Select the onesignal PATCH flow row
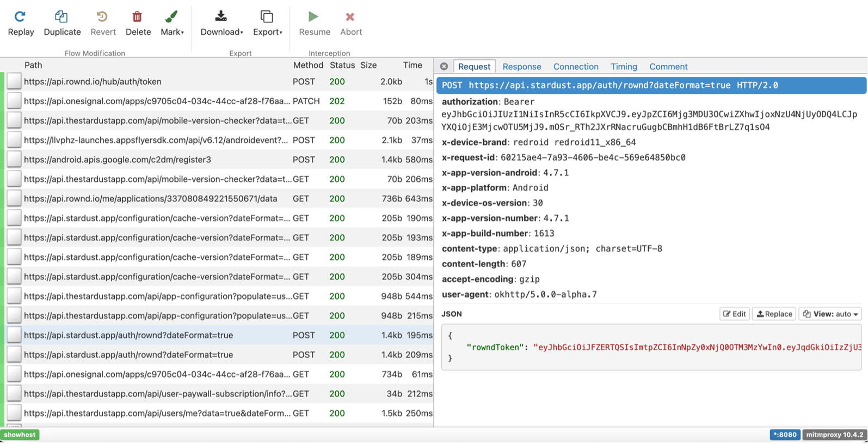This screenshot has width=868, height=444. point(157,101)
